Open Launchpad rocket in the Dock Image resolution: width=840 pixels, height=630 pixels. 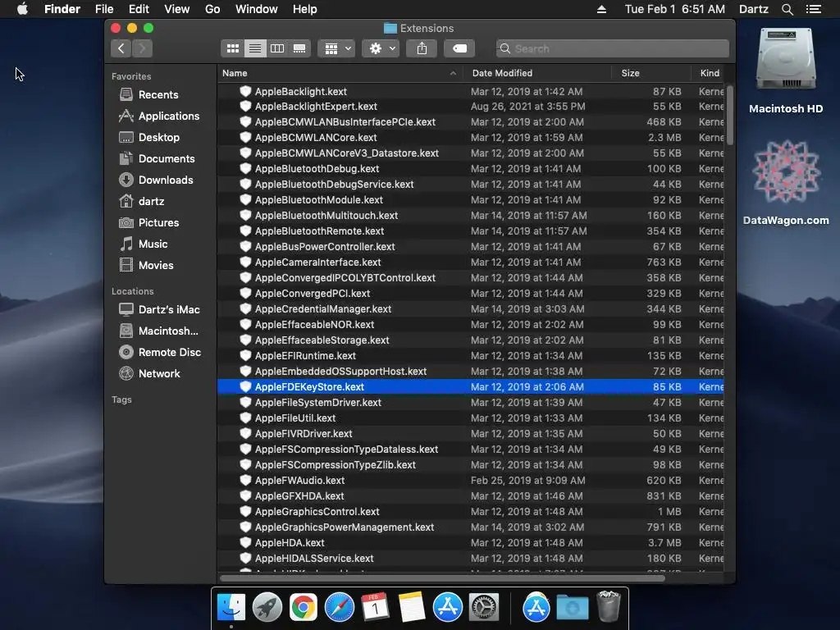tap(267, 608)
